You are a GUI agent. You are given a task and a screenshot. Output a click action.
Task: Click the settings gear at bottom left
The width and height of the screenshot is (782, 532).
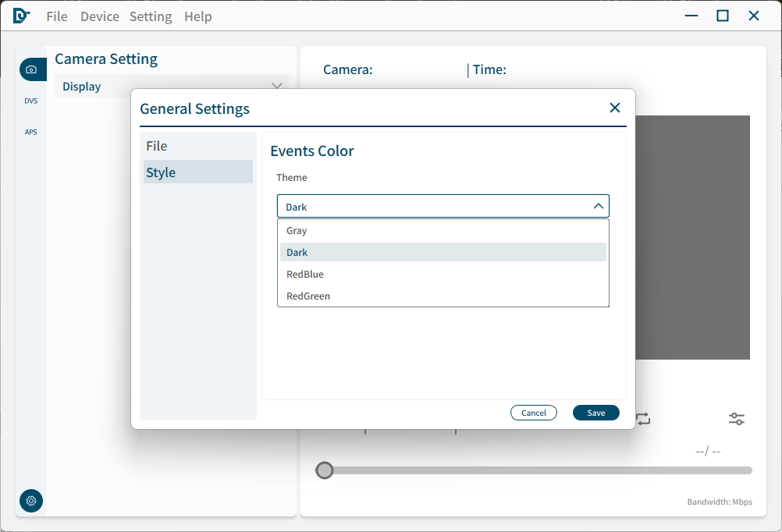tap(31, 501)
